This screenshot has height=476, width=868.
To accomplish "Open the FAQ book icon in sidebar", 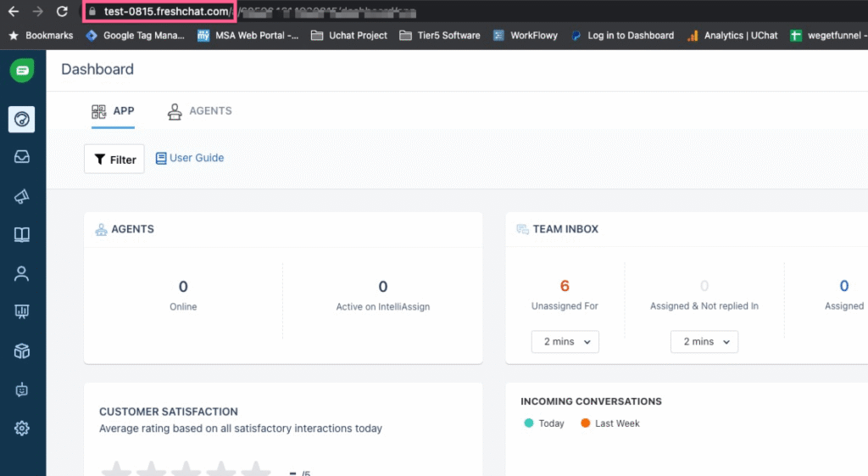I will pyautogui.click(x=22, y=235).
